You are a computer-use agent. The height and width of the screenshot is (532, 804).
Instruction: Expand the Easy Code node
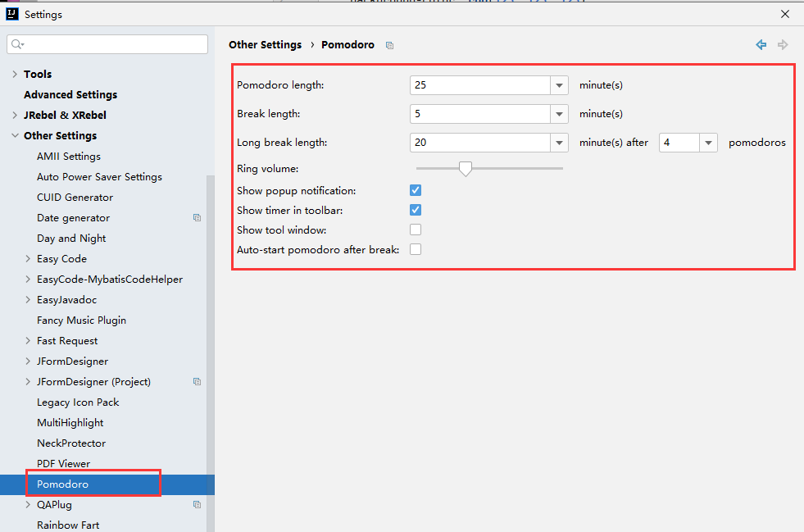point(28,258)
